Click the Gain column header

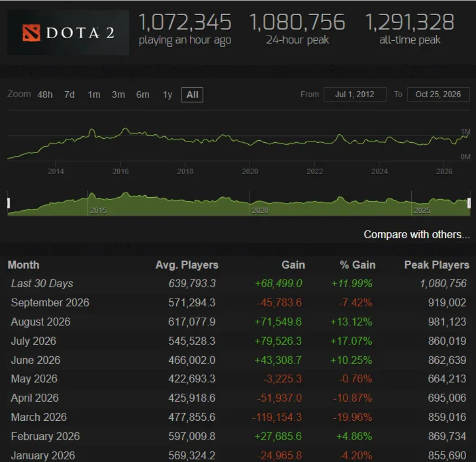point(293,265)
